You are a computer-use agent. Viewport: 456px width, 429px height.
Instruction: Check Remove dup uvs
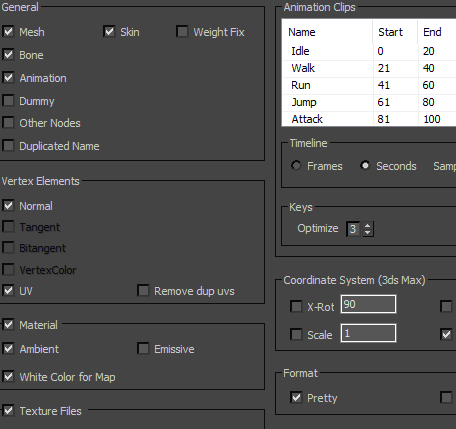pyautogui.click(x=143, y=291)
